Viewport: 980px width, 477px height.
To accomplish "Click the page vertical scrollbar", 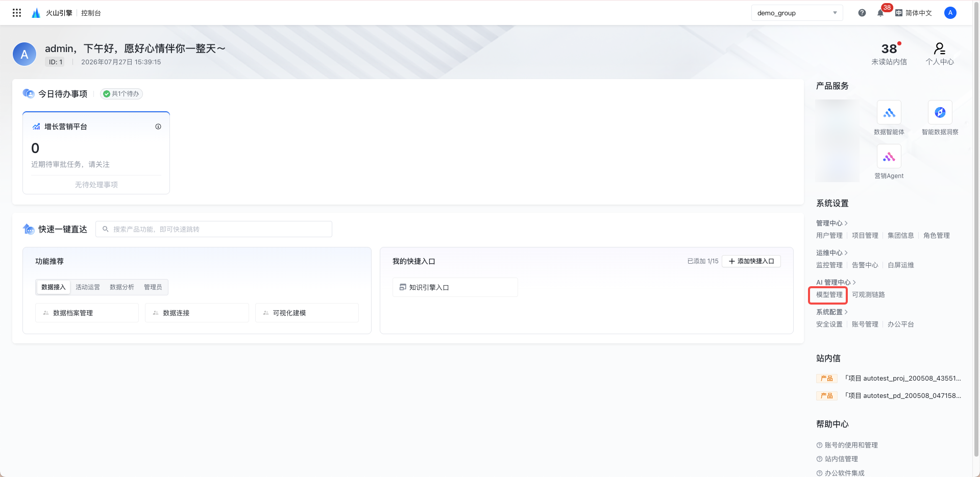I will 976,230.
